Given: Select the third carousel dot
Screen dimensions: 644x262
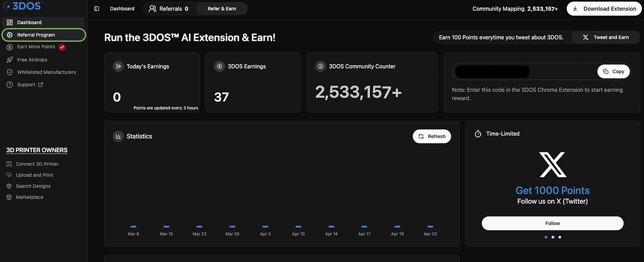Looking at the screenshot, I should (x=560, y=237).
